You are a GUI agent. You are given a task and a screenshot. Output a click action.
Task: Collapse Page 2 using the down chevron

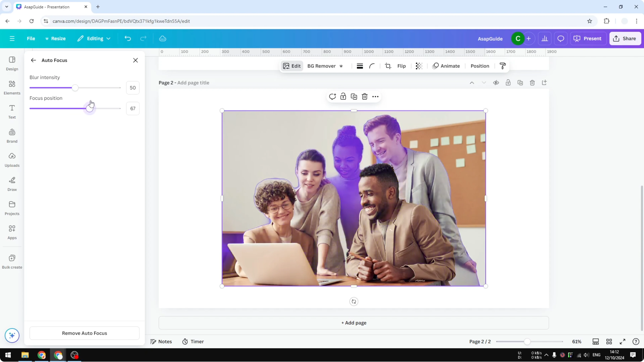[484, 83]
